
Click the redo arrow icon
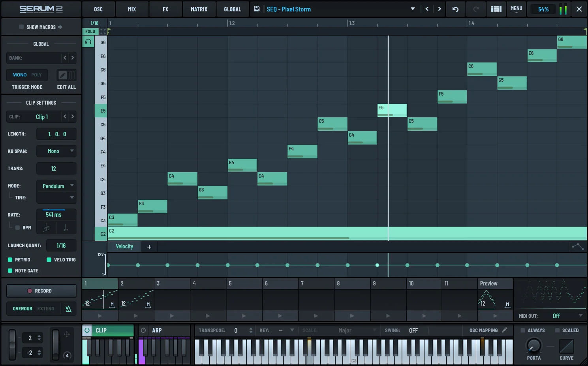pyautogui.click(x=476, y=9)
